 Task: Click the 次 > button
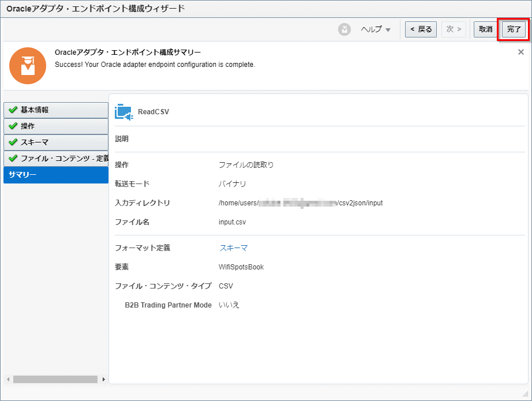tap(454, 29)
